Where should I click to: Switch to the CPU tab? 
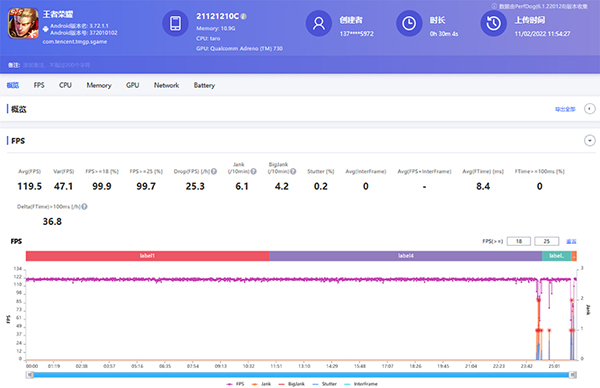click(x=65, y=85)
